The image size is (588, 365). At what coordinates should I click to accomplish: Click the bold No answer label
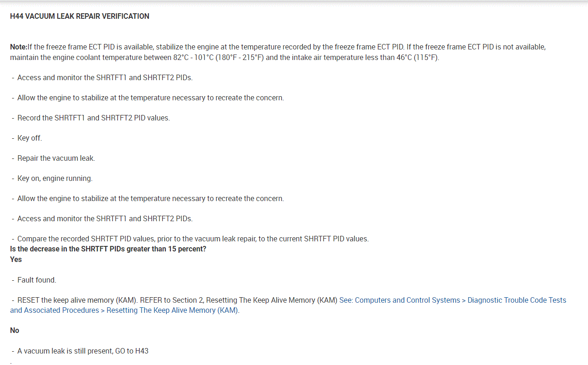pyautogui.click(x=15, y=331)
